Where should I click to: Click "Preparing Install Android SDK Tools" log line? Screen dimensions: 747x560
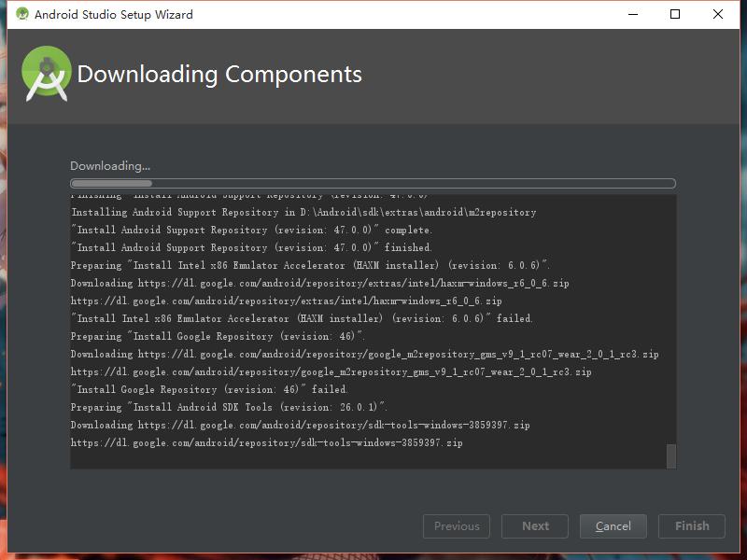pos(229,407)
